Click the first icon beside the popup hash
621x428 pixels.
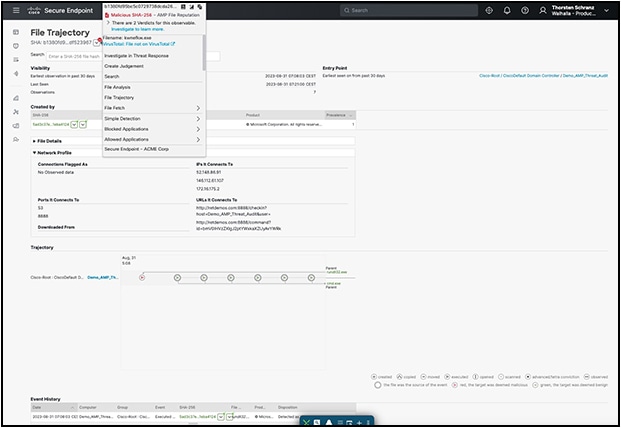183,7
